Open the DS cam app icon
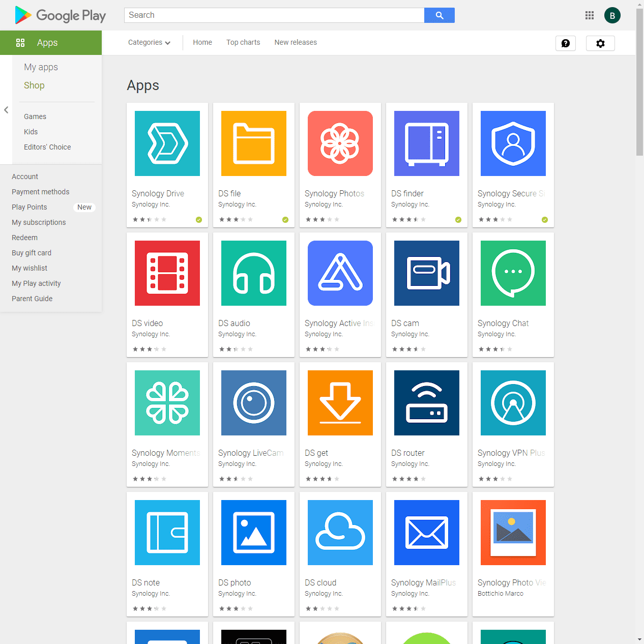644x644 pixels. click(x=427, y=273)
